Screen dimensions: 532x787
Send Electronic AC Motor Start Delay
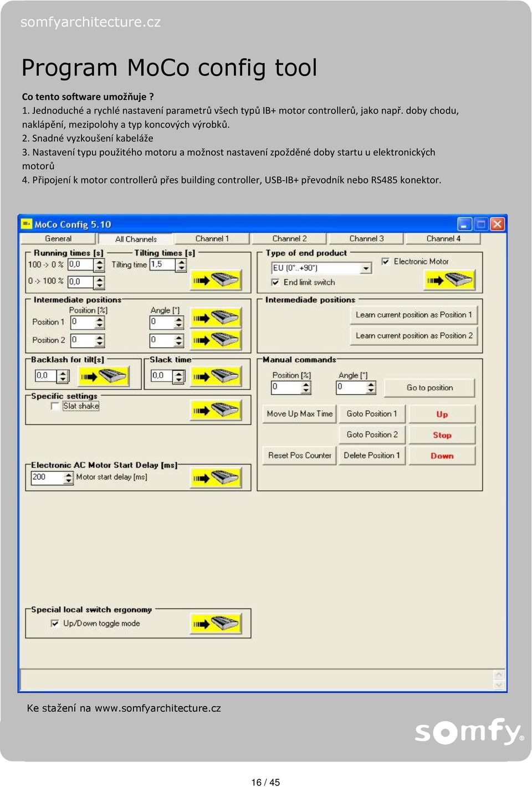point(216,478)
